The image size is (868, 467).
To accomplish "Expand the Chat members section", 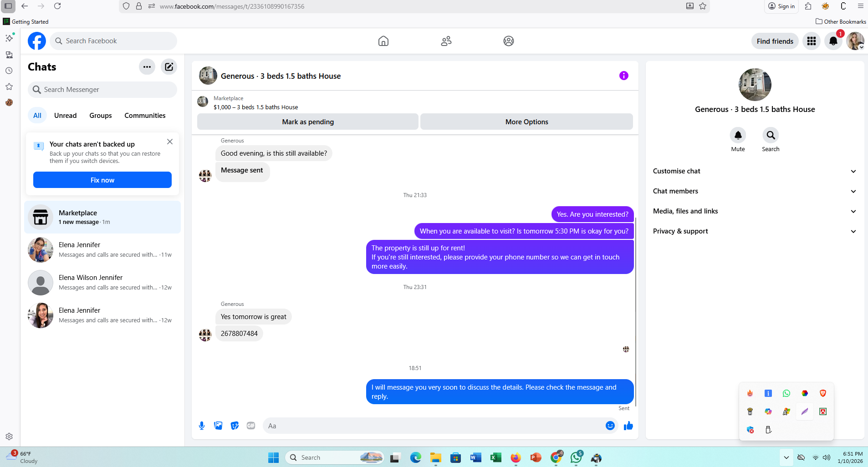I will pyautogui.click(x=755, y=191).
